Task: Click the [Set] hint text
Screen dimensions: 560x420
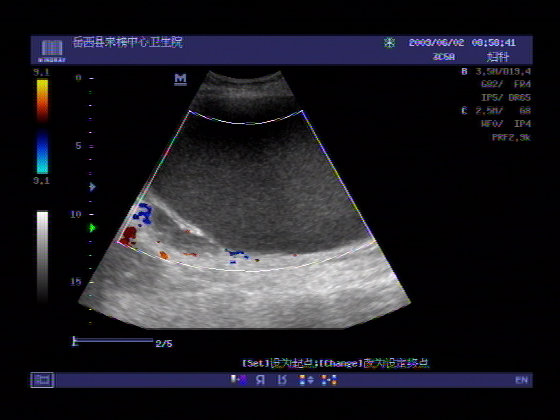Action: [255, 364]
